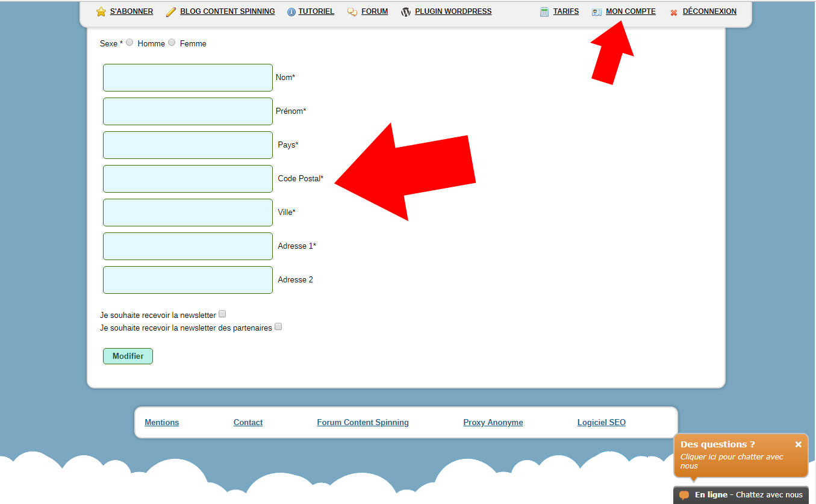Open the Logiciel SEO footer link
This screenshot has width=816, height=504.
pyautogui.click(x=602, y=423)
